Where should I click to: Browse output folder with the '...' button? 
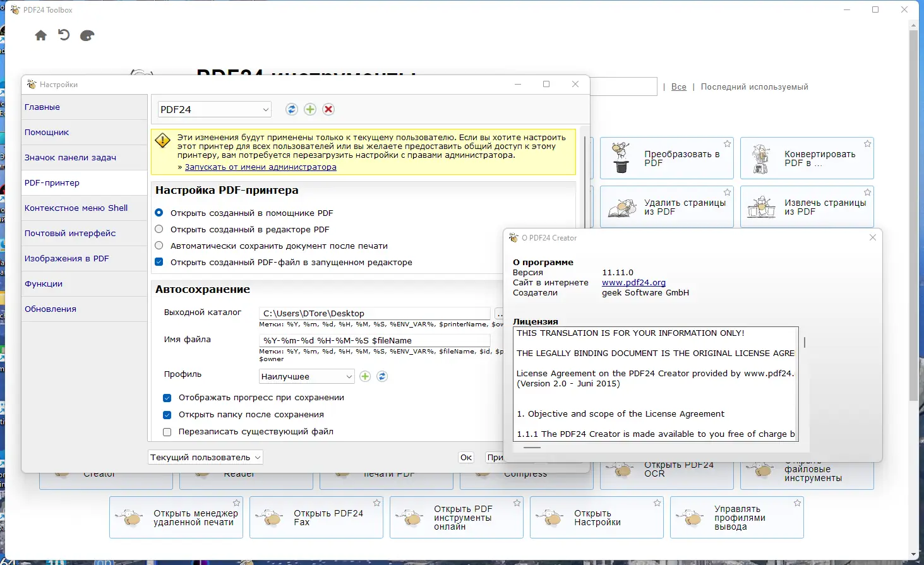click(x=499, y=313)
